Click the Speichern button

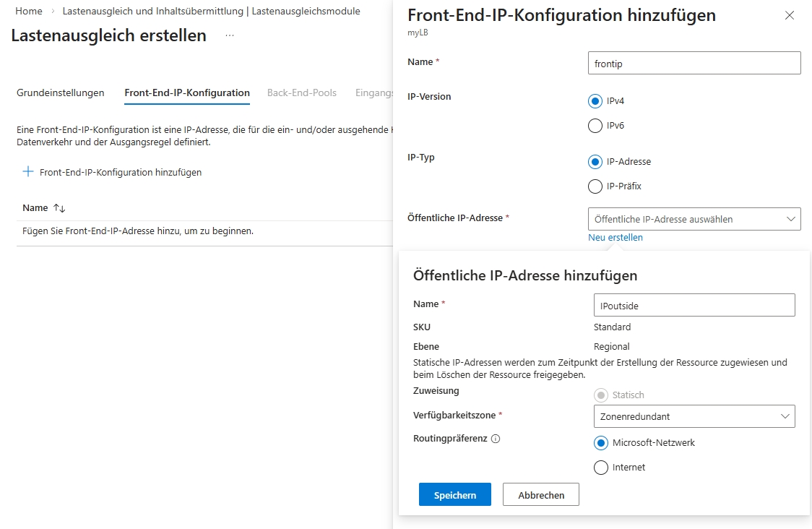pos(455,495)
